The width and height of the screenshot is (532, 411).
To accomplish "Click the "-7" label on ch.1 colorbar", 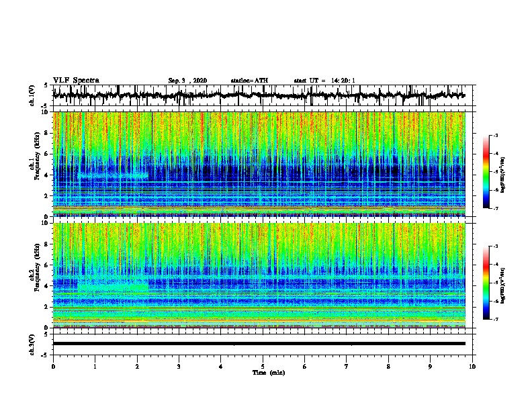I will 495,208.
